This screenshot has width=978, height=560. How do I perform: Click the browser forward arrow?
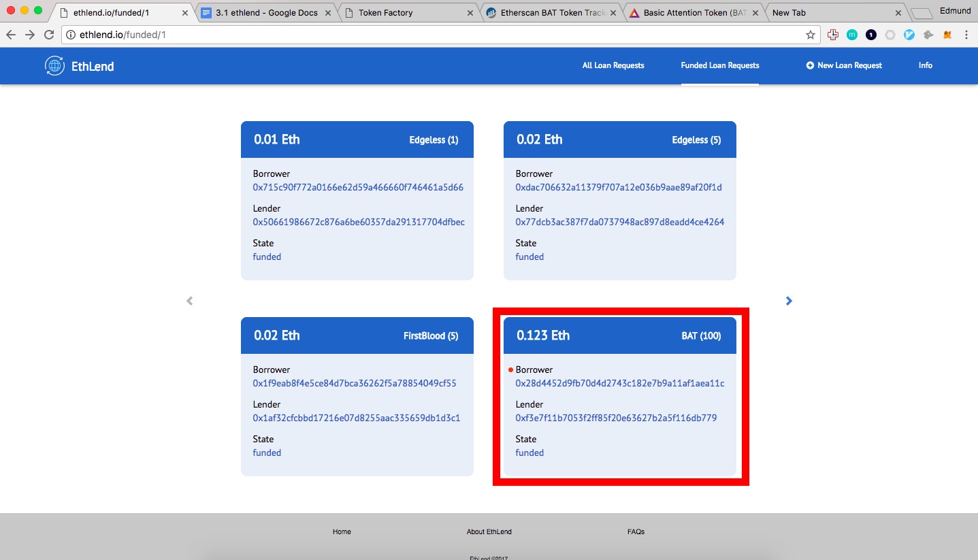click(x=30, y=35)
